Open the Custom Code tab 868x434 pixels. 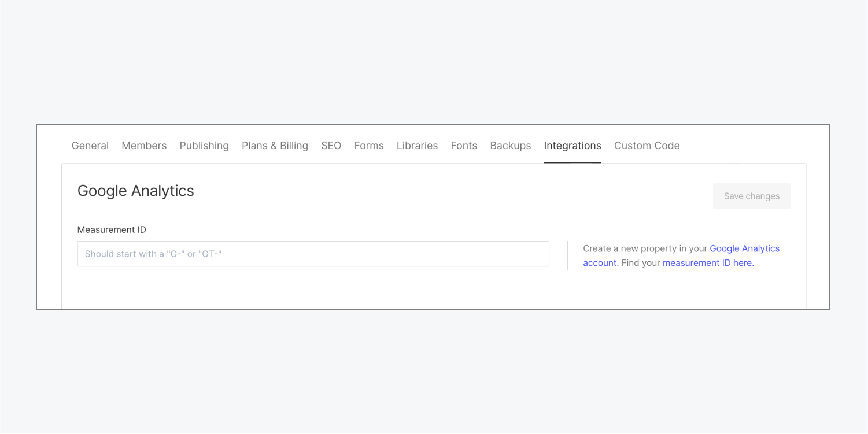[647, 146]
